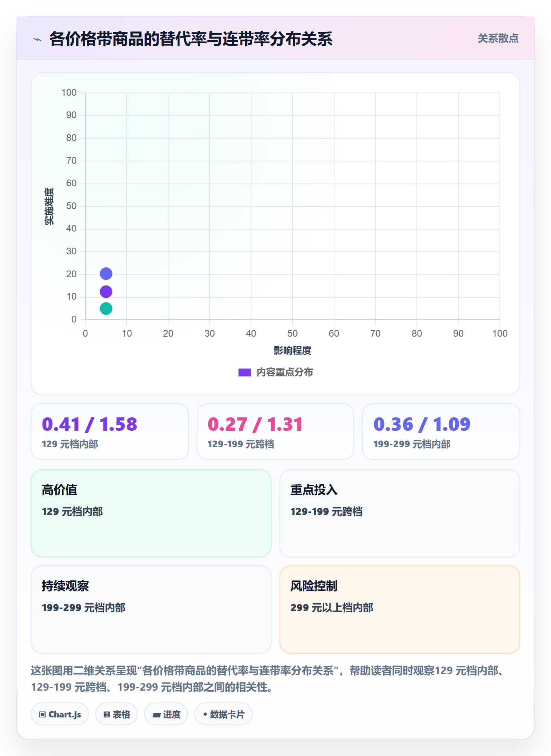This screenshot has height=756, width=551.
Task: Click the grid icon in the 表格 chip
Action: coord(107,715)
